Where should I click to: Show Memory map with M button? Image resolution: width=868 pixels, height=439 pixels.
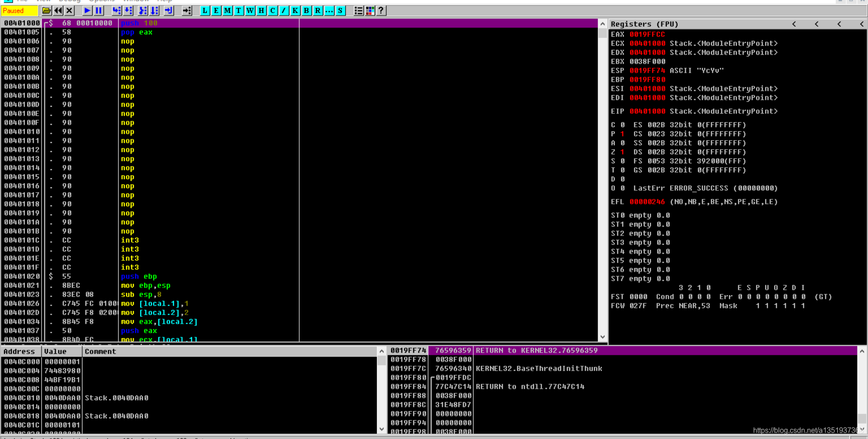pyautogui.click(x=227, y=10)
